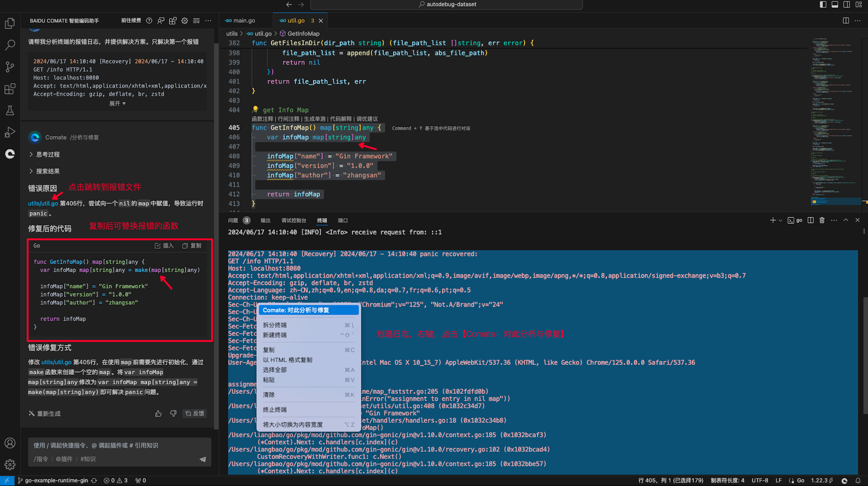Screen dimensions: 868x486
Task: Open terminal panel more actions ellipsis
Action: click(x=834, y=220)
